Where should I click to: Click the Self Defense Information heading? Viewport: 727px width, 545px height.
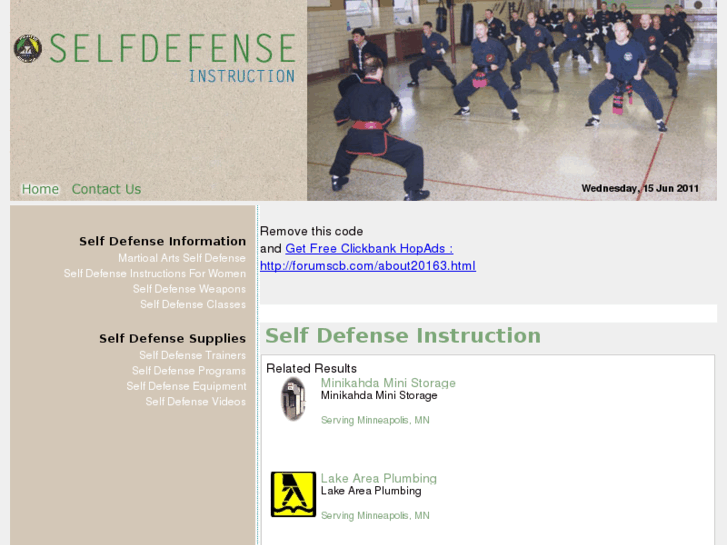pos(162,241)
